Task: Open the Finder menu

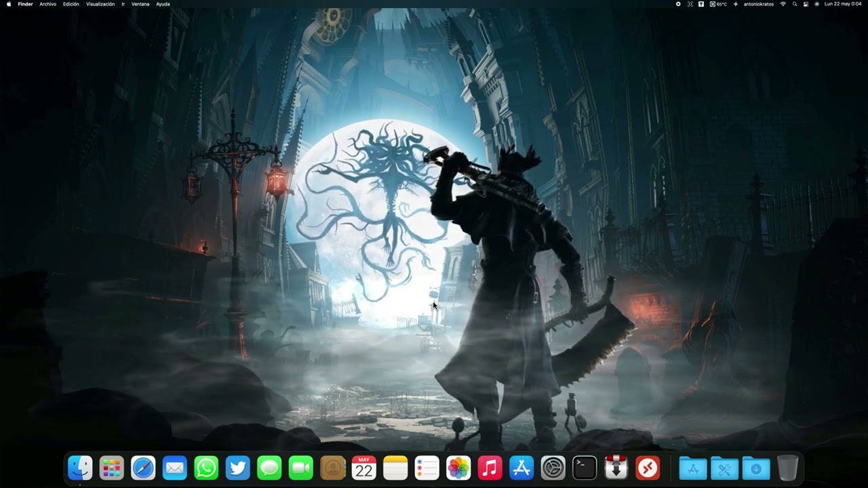Action: tap(25, 4)
